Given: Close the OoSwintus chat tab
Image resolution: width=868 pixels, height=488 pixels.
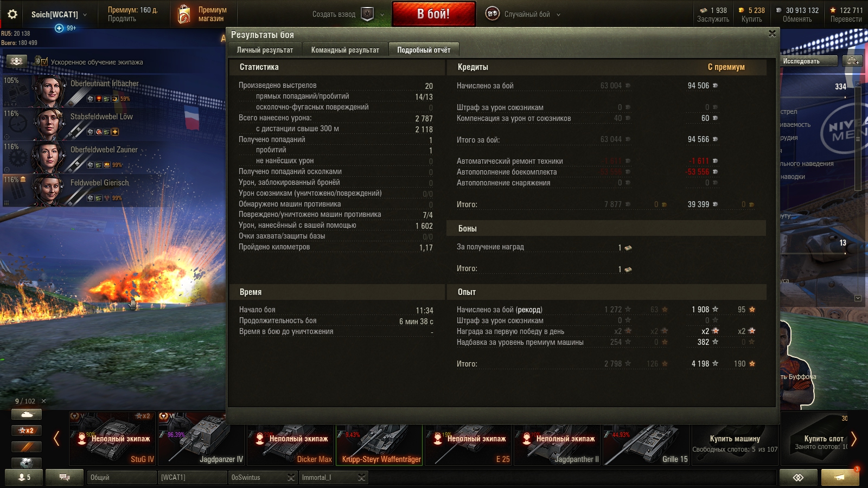Looking at the screenshot, I should 291,477.
